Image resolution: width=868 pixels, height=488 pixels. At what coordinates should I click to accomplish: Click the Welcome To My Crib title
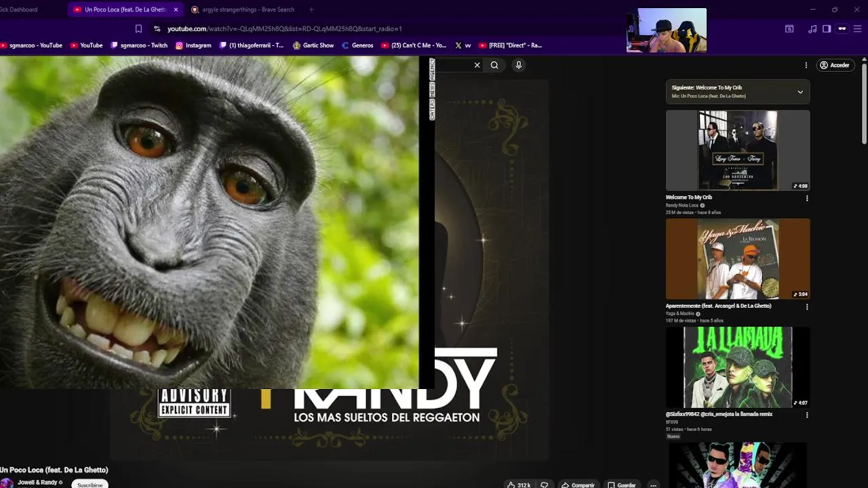coord(689,197)
